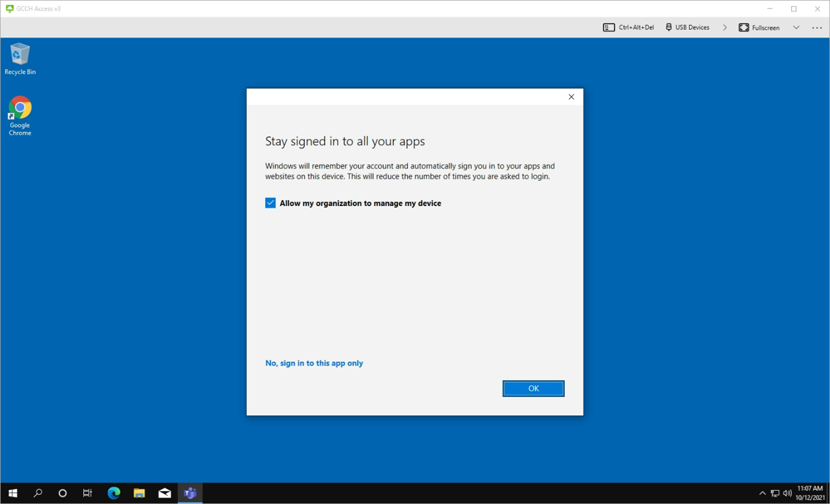Launch Microsoft Edge from the taskbar
Image resolution: width=830 pixels, height=504 pixels.
click(113, 493)
